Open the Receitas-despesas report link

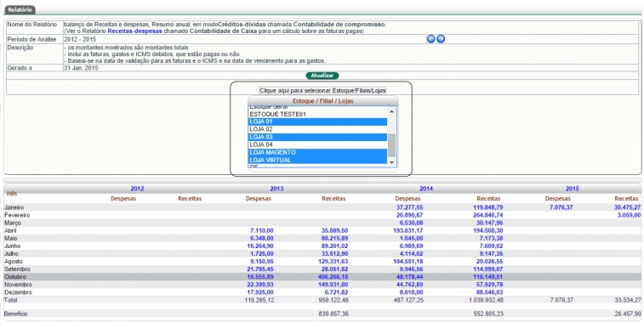pos(134,31)
